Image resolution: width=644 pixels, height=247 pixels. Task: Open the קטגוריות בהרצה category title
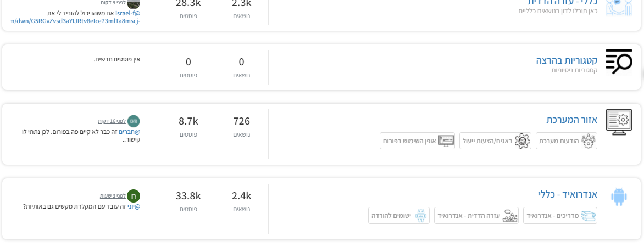(567, 60)
